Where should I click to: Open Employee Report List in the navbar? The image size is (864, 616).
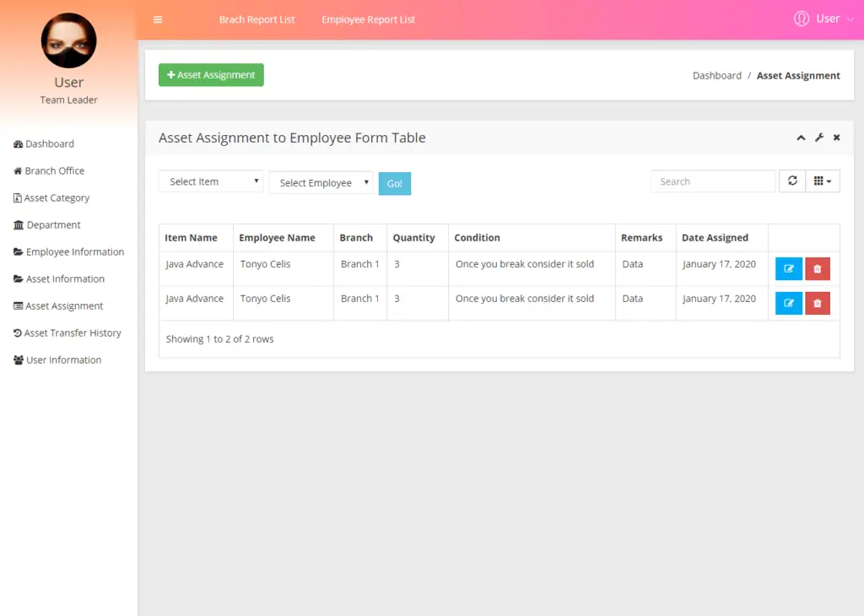click(368, 19)
